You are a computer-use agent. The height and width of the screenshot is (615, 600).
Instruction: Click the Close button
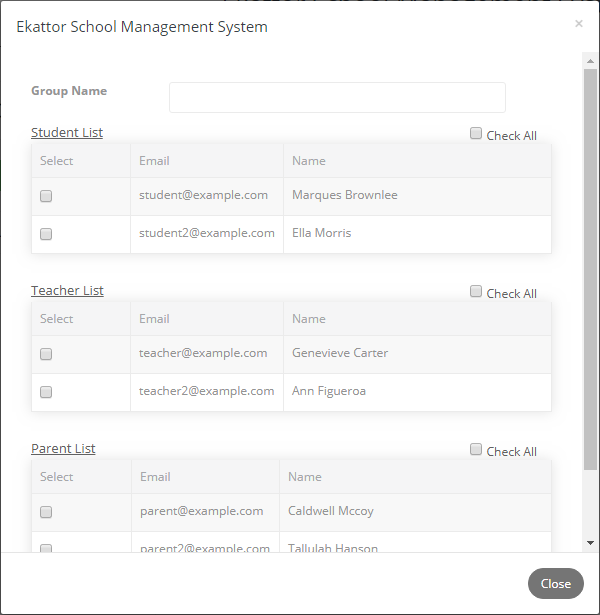pos(556,584)
